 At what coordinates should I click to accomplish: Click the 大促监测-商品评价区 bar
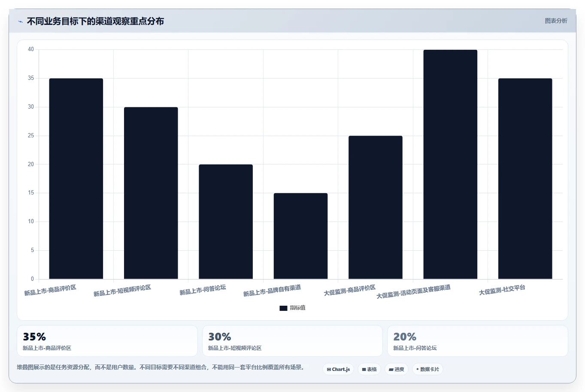tap(376, 207)
